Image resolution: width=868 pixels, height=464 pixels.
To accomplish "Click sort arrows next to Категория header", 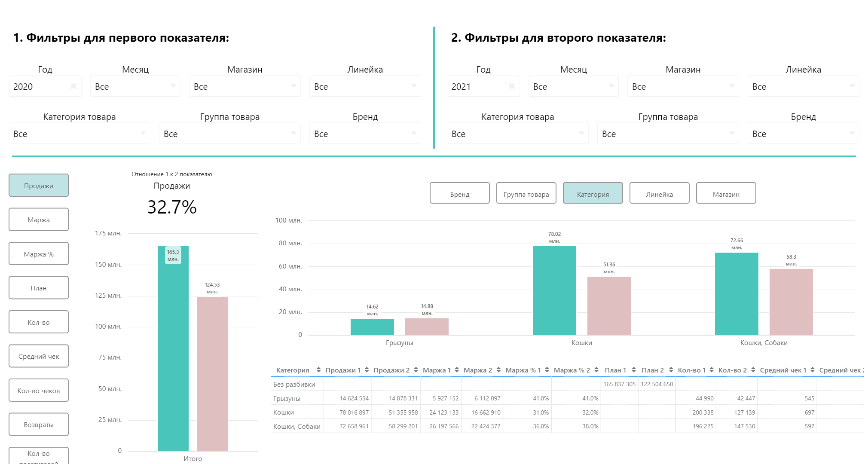I will tap(318, 370).
